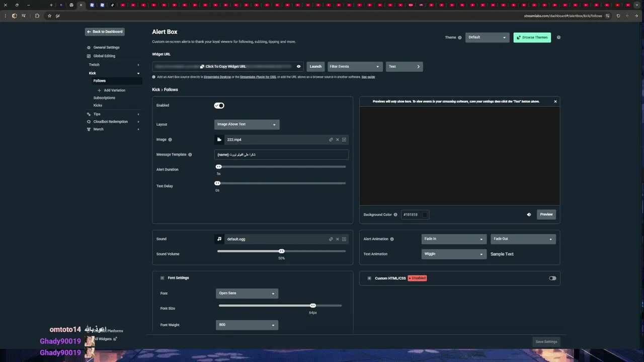Click Image info icon
The height and width of the screenshot is (362, 644).
(170, 140)
